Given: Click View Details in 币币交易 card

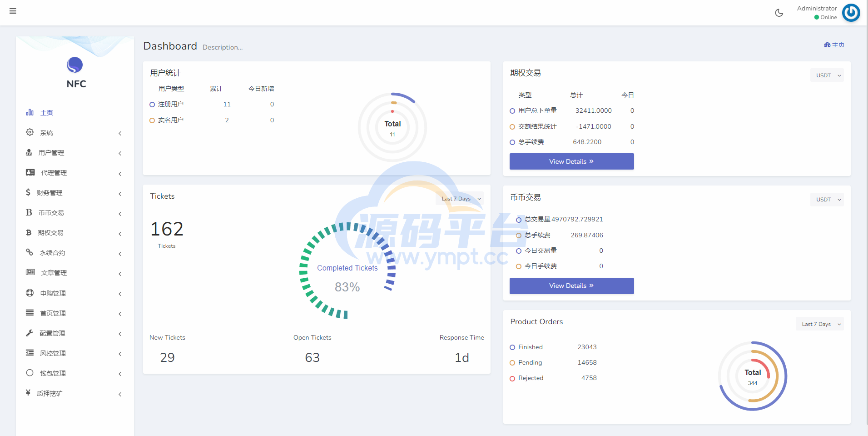Looking at the screenshot, I should pyautogui.click(x=571, y=286).
